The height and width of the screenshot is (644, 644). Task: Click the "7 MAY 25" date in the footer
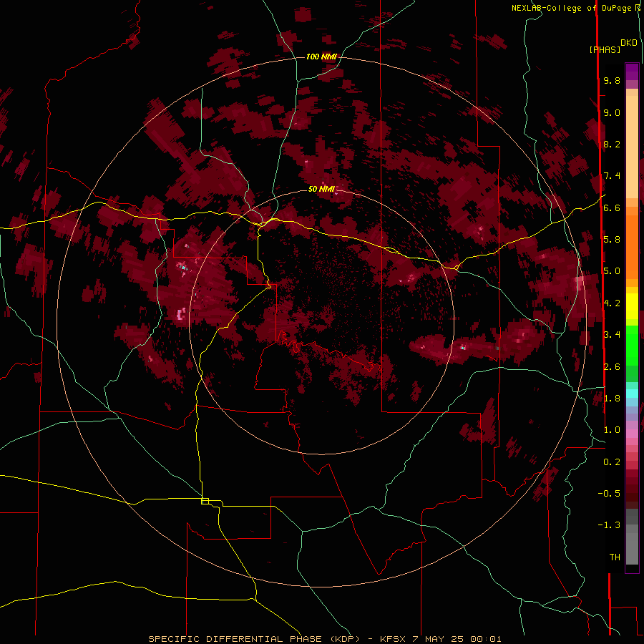437,639
